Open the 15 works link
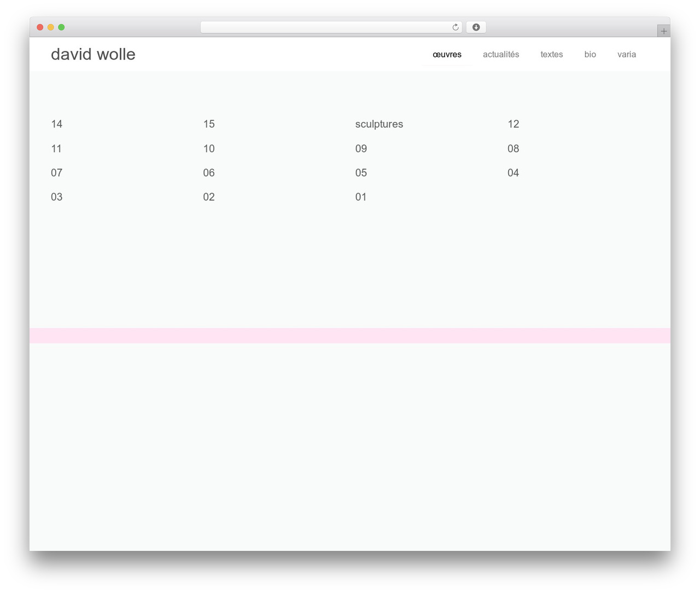 [x=209, y=124]
